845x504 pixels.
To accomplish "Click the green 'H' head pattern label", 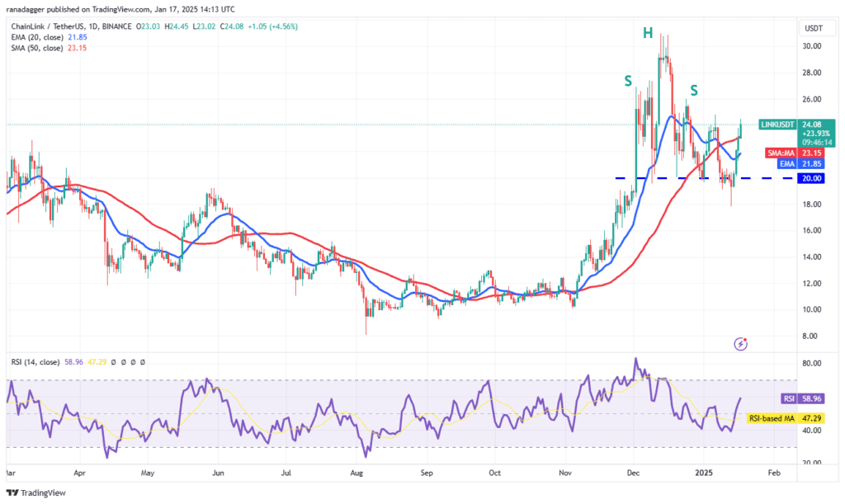I will 648,33.
